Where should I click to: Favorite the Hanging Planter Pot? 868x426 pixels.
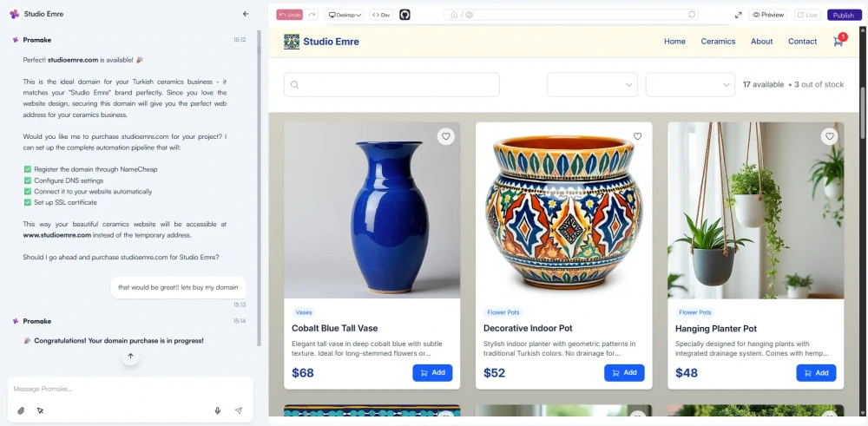tap(829, 136)
